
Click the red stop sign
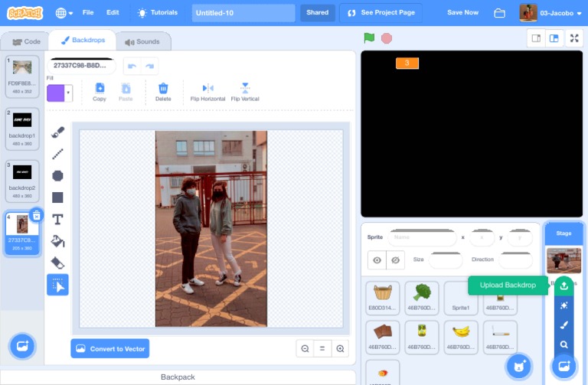point(387,38)
